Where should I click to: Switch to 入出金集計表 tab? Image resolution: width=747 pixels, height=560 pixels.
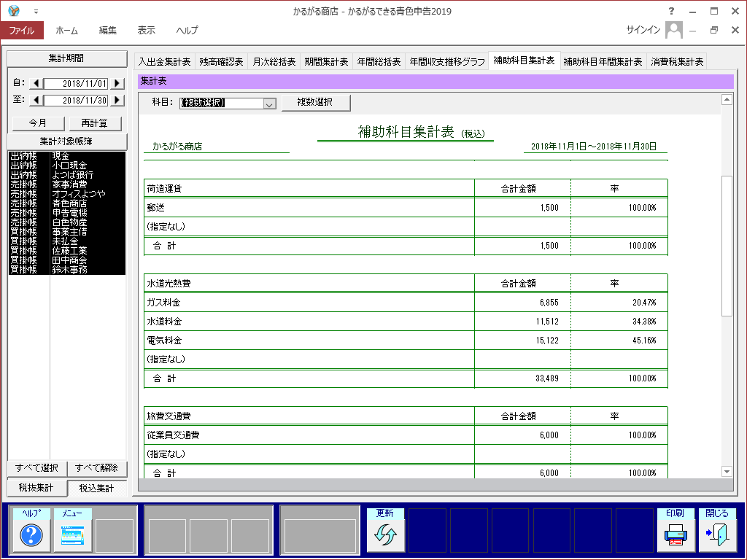[164, 61]
